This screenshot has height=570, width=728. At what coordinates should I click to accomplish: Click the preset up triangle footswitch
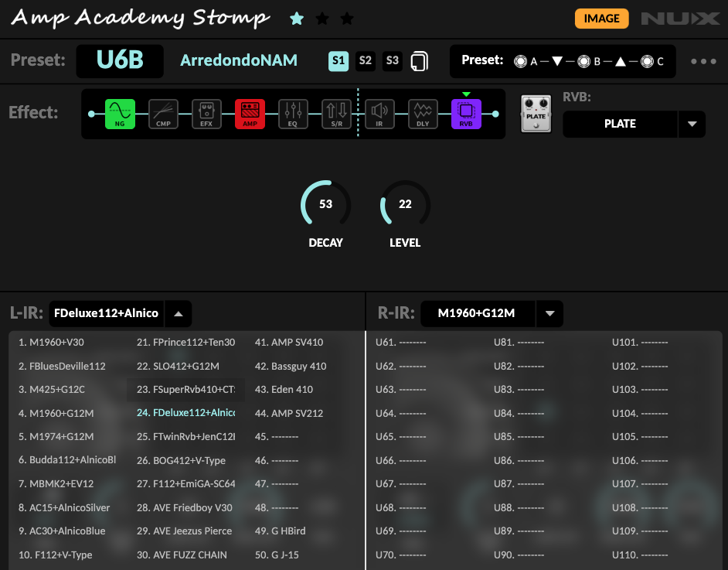pyautogui.click(x=621, y=61)
